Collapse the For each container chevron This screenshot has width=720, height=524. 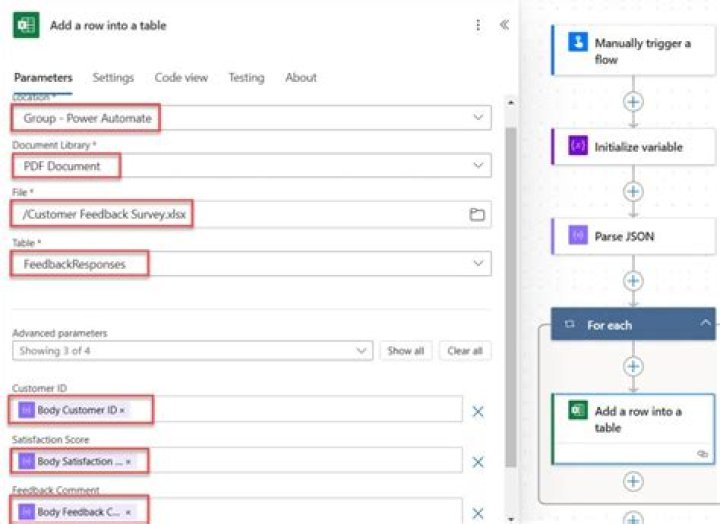click(705, 323)
